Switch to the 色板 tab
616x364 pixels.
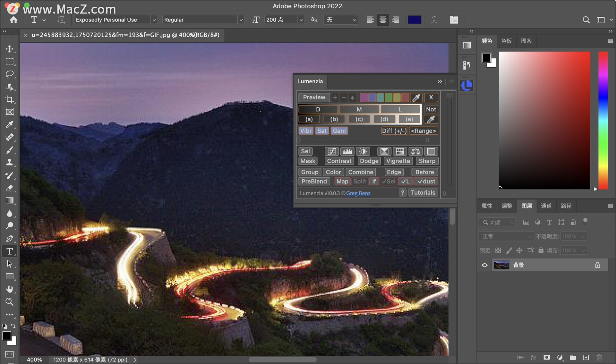click(506, 41)
